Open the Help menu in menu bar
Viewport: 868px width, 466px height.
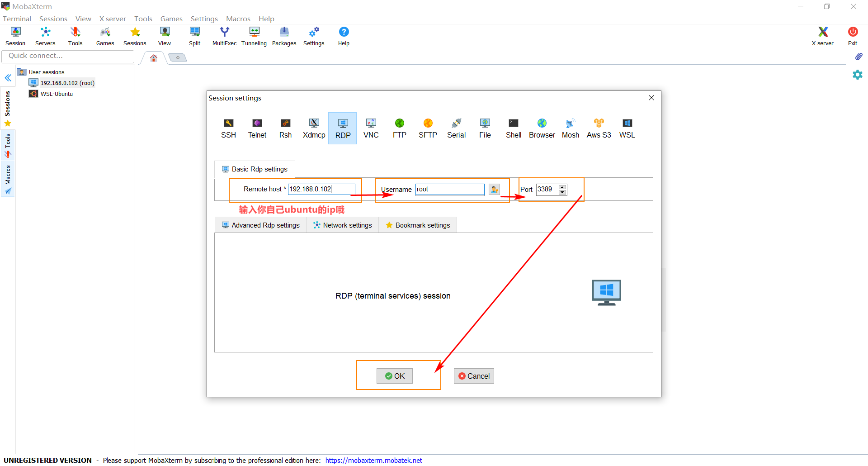coord(266,19)
